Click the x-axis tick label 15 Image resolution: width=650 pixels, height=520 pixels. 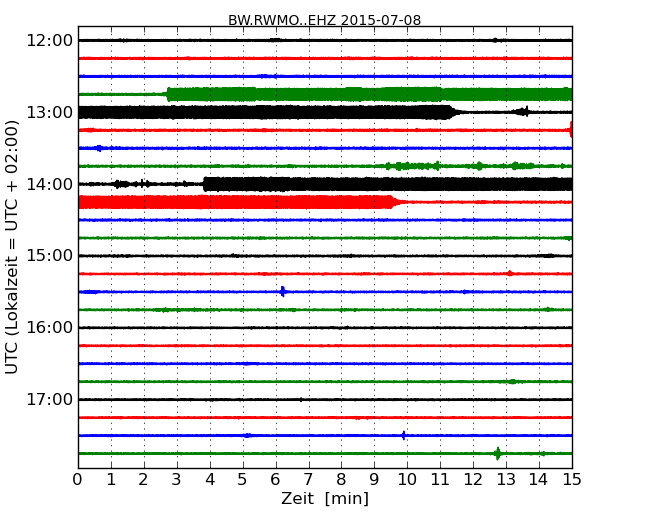pos(572,479)
